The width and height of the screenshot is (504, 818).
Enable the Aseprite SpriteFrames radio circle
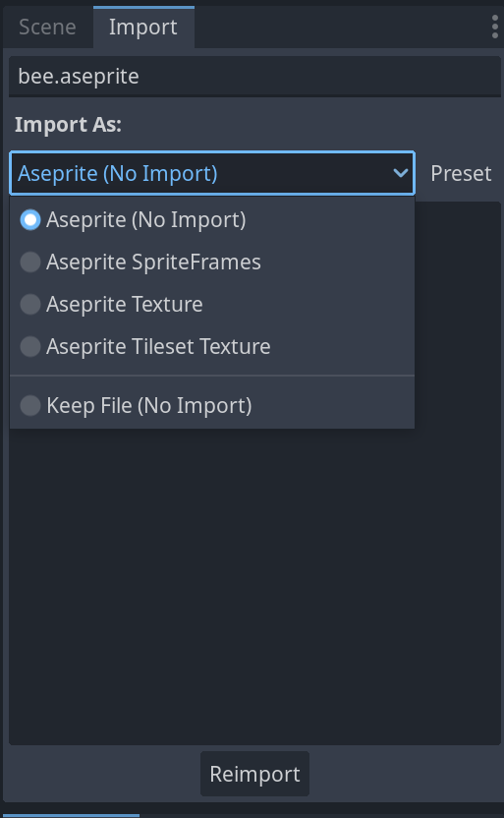pos(30,262)
